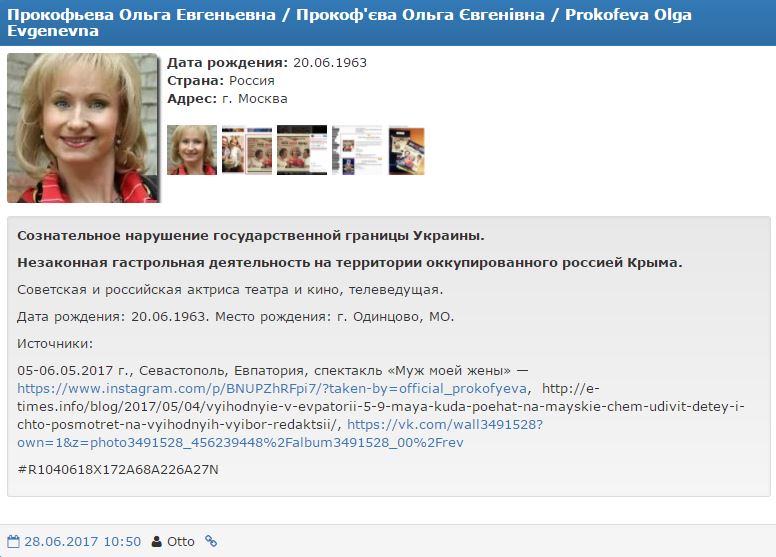Open the fifth gallery thumbnail with tilted photo

coord(406,151)
